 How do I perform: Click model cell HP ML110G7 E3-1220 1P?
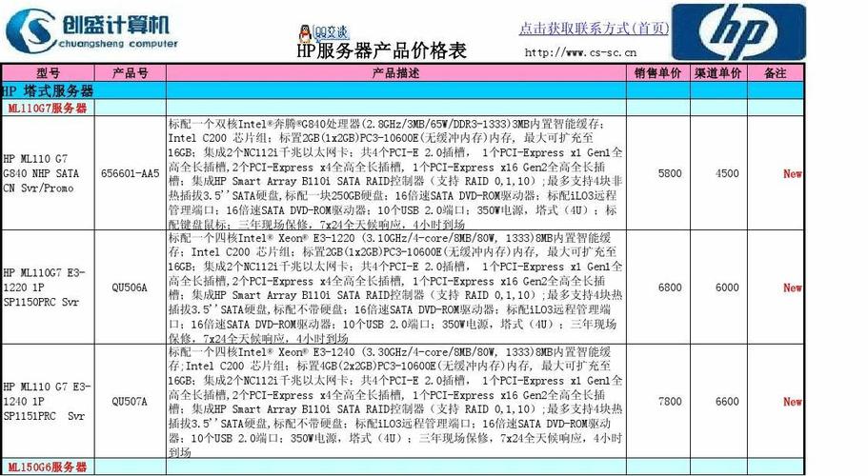[49, 288]
